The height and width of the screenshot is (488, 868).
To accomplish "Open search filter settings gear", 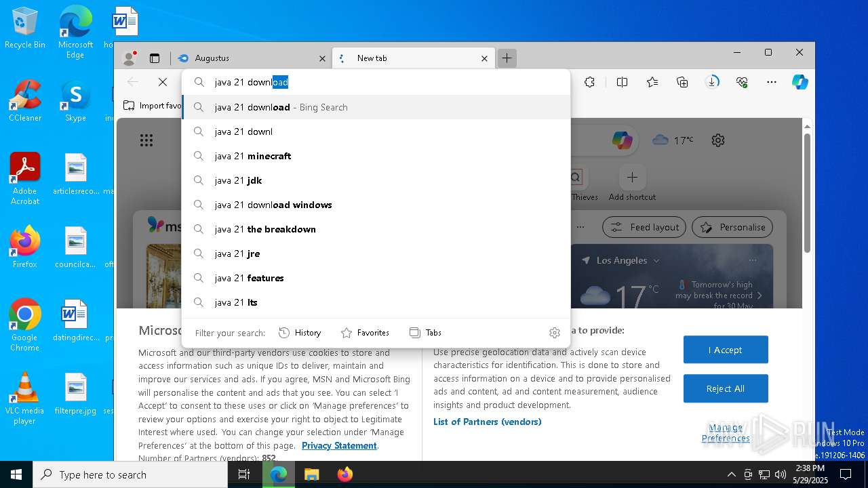I will click(555, 333).
